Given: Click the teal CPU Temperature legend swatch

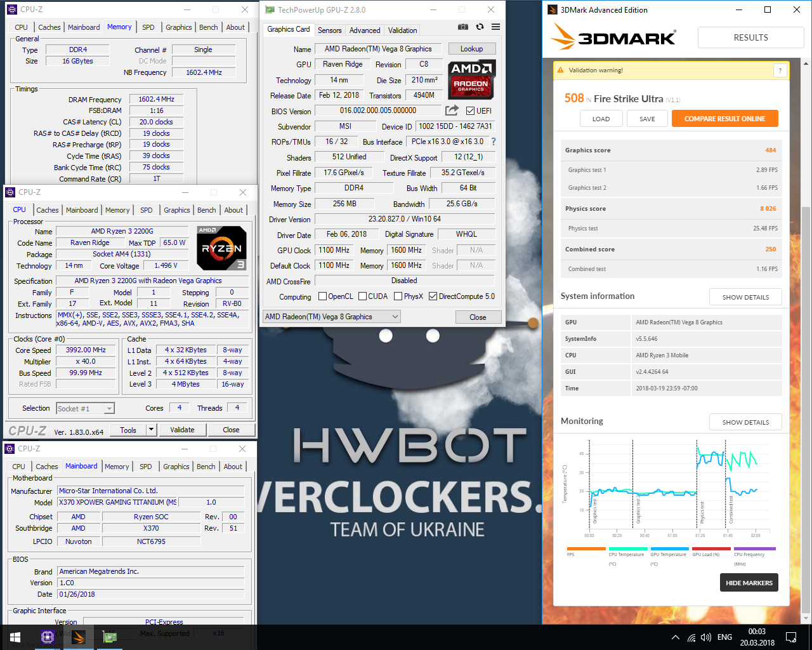Looking at the screenshot, I should (x=628, y=548).
